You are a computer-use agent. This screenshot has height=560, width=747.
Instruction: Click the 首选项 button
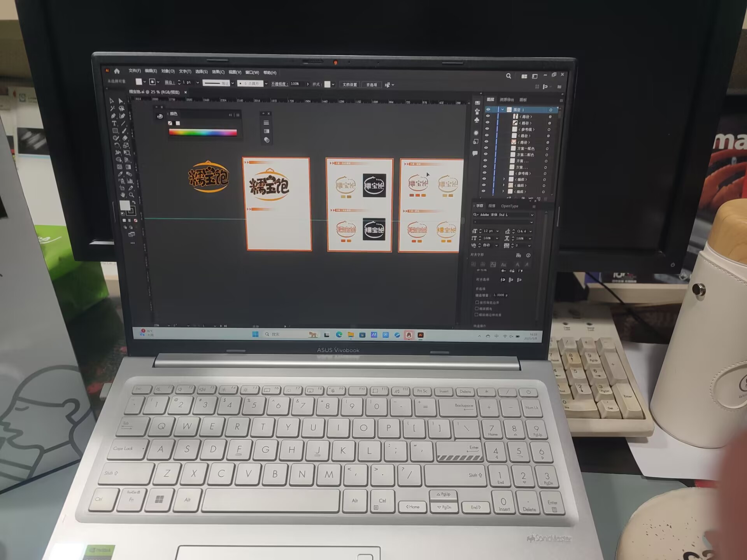pyautogui.click(x=372, y=85)
